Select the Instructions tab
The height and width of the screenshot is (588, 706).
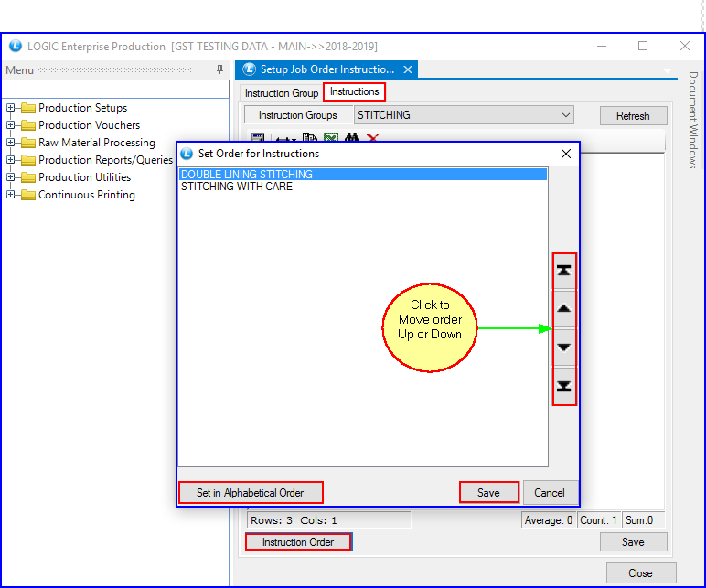(354, 92)
